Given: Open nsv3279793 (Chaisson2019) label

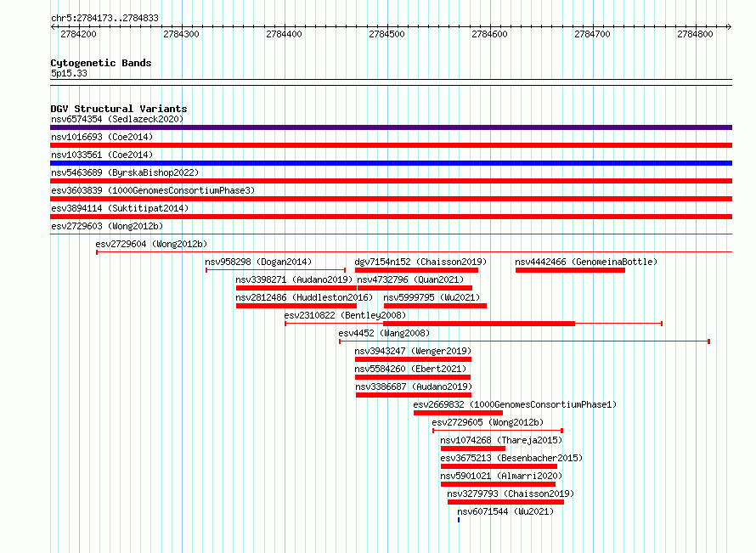Looking at the screenshot, I should (511, 494).
